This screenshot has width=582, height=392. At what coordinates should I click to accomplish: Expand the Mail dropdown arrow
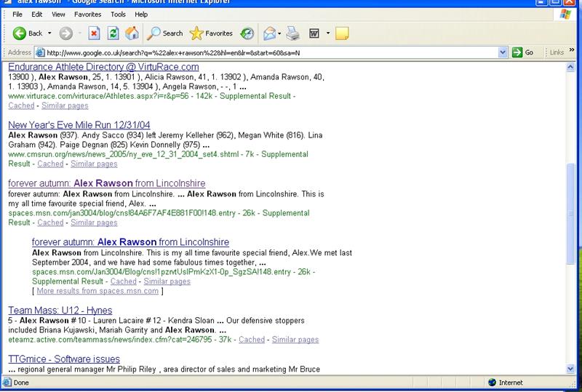[279, 33]
